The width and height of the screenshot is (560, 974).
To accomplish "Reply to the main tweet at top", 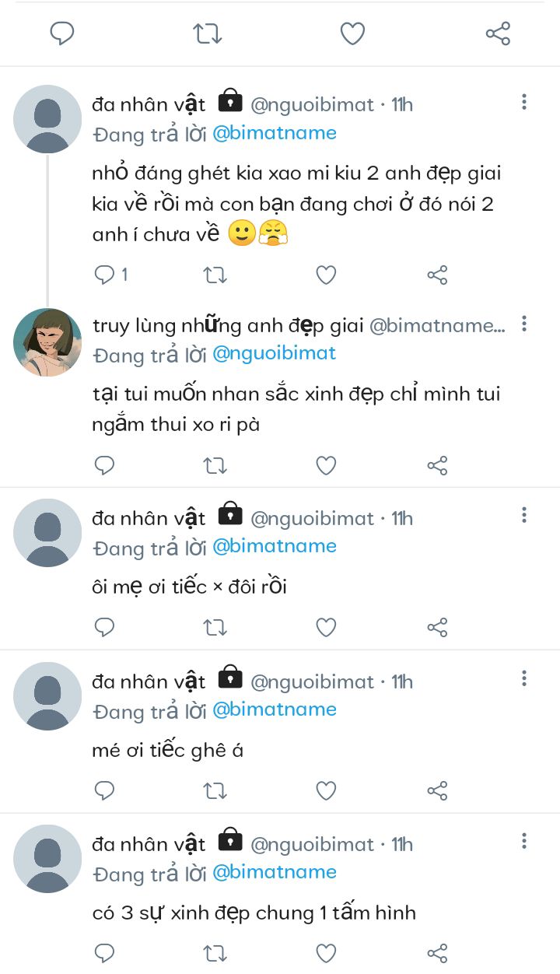I will pyautogui.click(x=62, y=33).
